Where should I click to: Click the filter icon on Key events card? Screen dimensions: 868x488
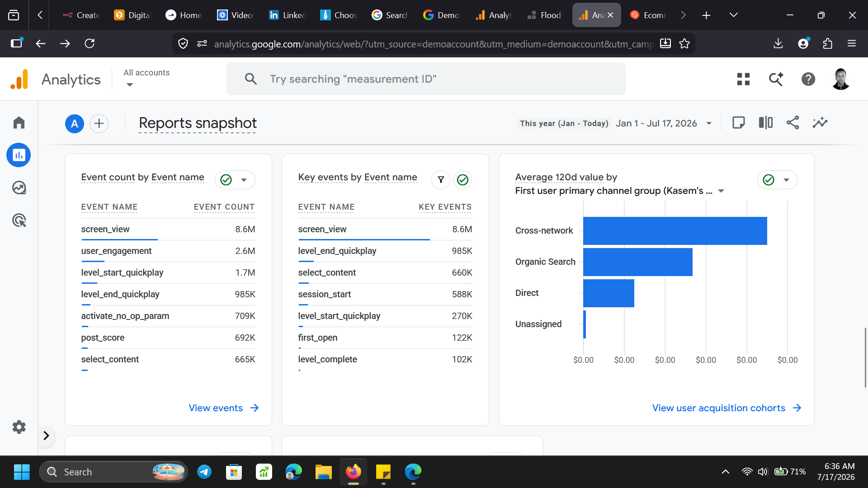point(441,180)
